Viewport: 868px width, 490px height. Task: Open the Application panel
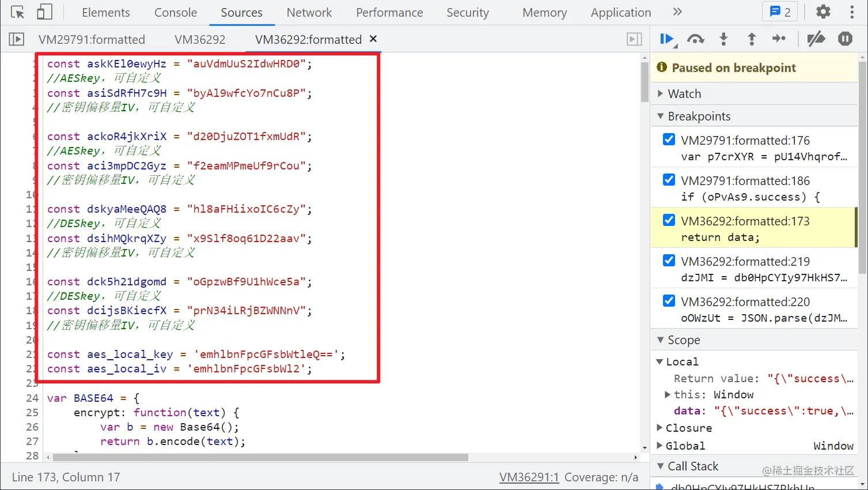tap(621, 13)
